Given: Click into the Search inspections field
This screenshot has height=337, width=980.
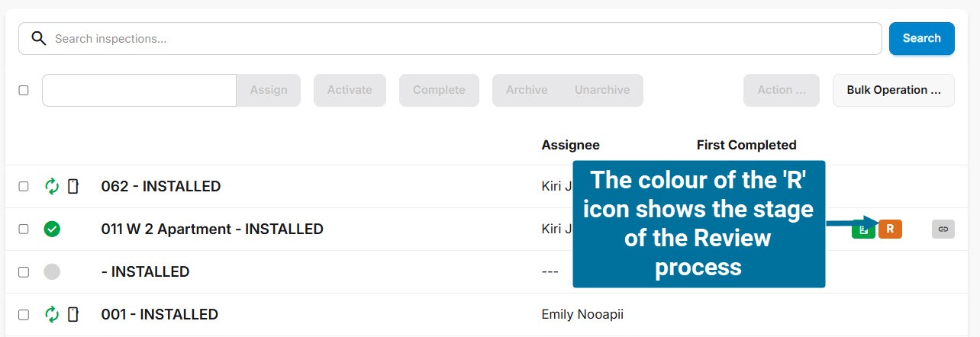Looking at the screenshot, I should tap(458, 38).
